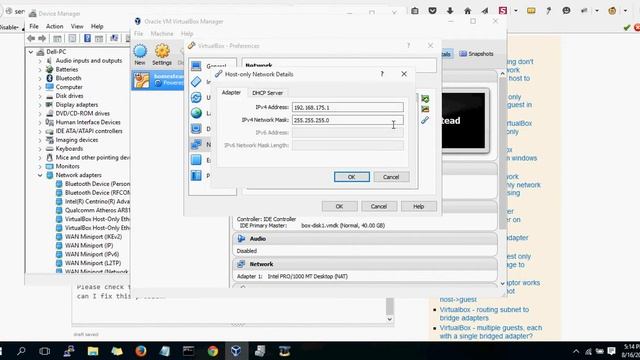
Task: Open File Explorer from the taskbar
Action: click(93, 351)
